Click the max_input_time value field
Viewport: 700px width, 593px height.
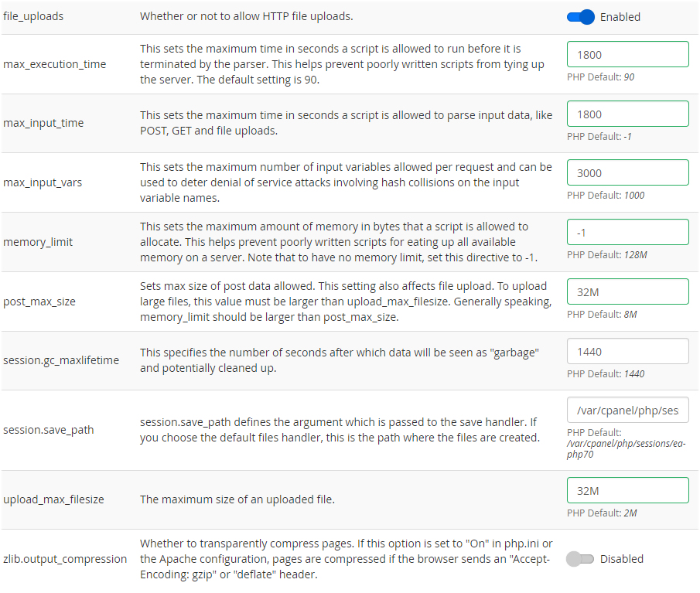pos(627,114)
